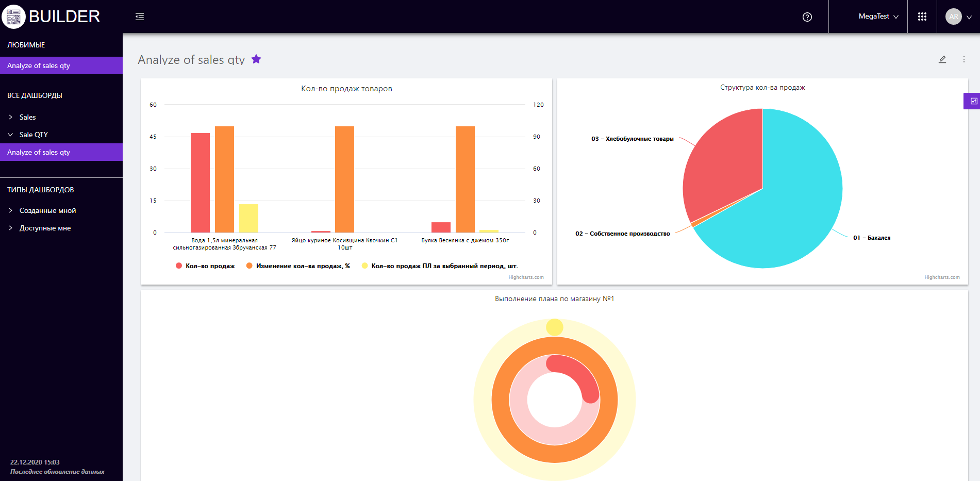Image resolution: width=980 pixels, height=481 pixels.
Task: Remove dashboard from favorites via star icon
Action: point(256,59)
